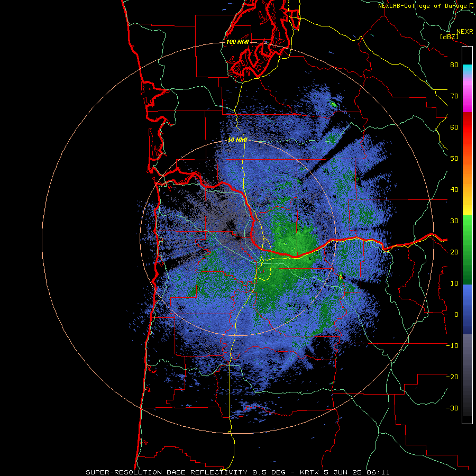476x476 pixels.
Task: Click the "70" value on the dBZ scale
Action: [454, 96]
